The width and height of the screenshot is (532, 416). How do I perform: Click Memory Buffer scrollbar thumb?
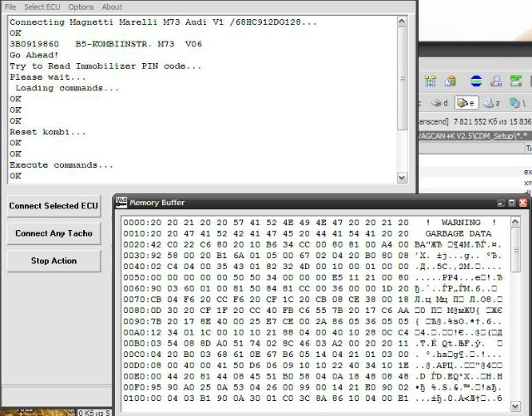click(515, 250)
